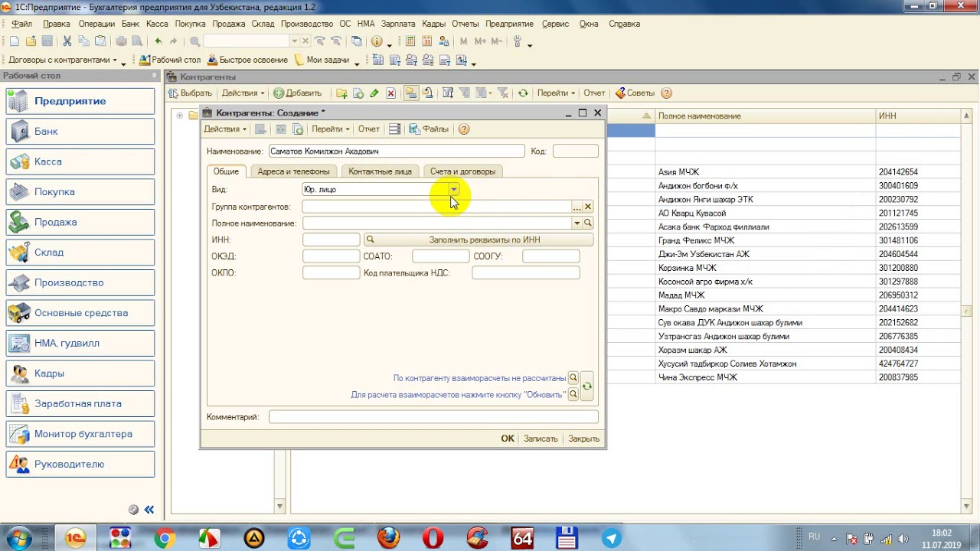Click into the Комментарий input field

tap(433, 417)
